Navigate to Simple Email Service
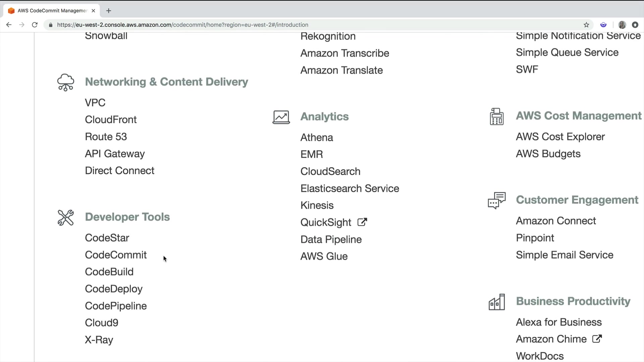This screenshot has height=362, width=644. click(x=565, y=255)
